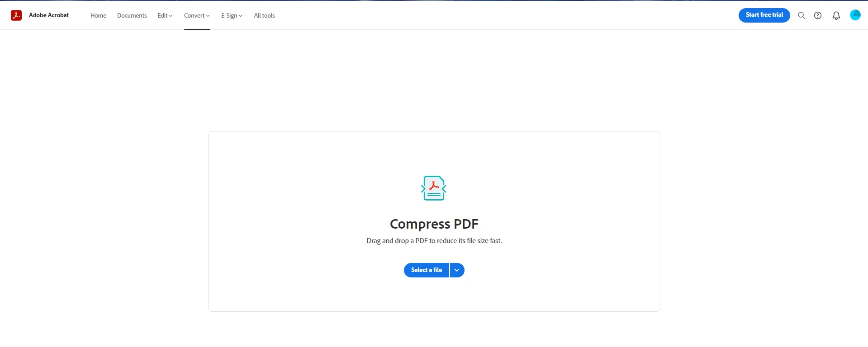868x347 pixels.
Task: Click the Compress PDF heading
Action: pos(434,224)
